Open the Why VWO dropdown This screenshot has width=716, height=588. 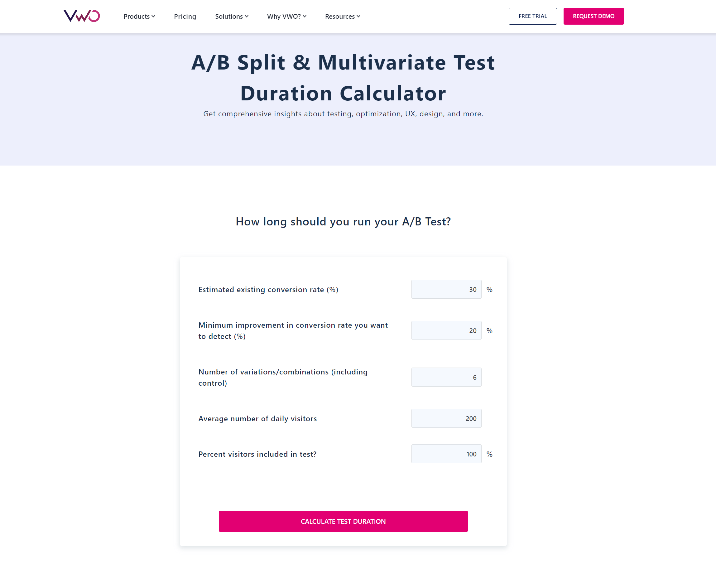pos(286,16)
